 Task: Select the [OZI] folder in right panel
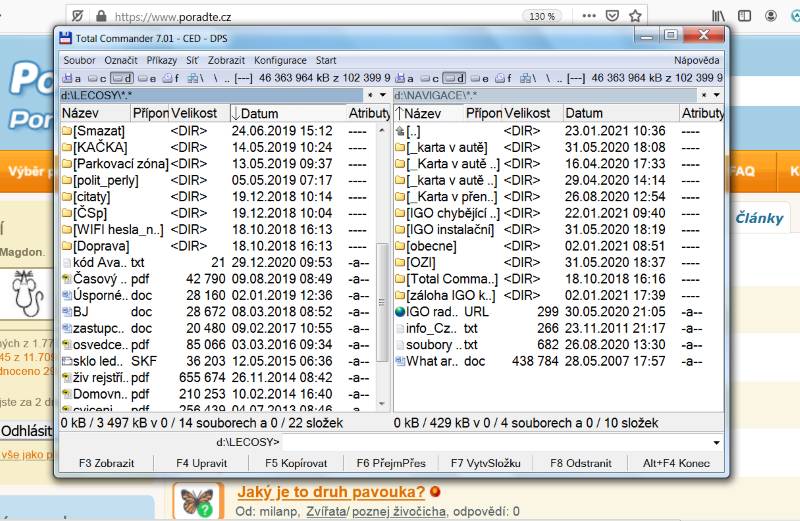click(x=415, y=262)
